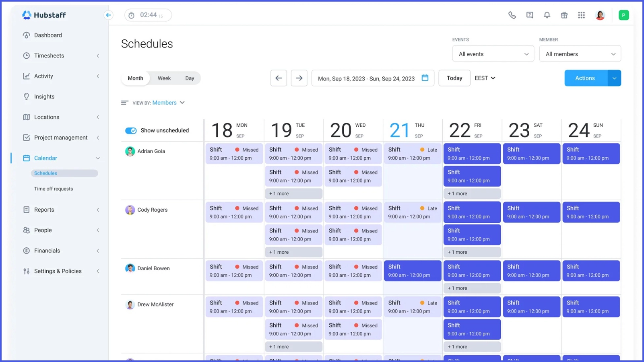Click the date range field Sep 18-24
This screenshot has width=644, height=362.
(x=373, y=78)
